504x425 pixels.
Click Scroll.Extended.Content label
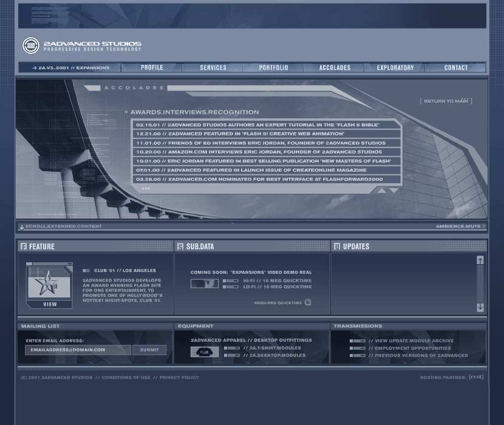click(64, 226)
